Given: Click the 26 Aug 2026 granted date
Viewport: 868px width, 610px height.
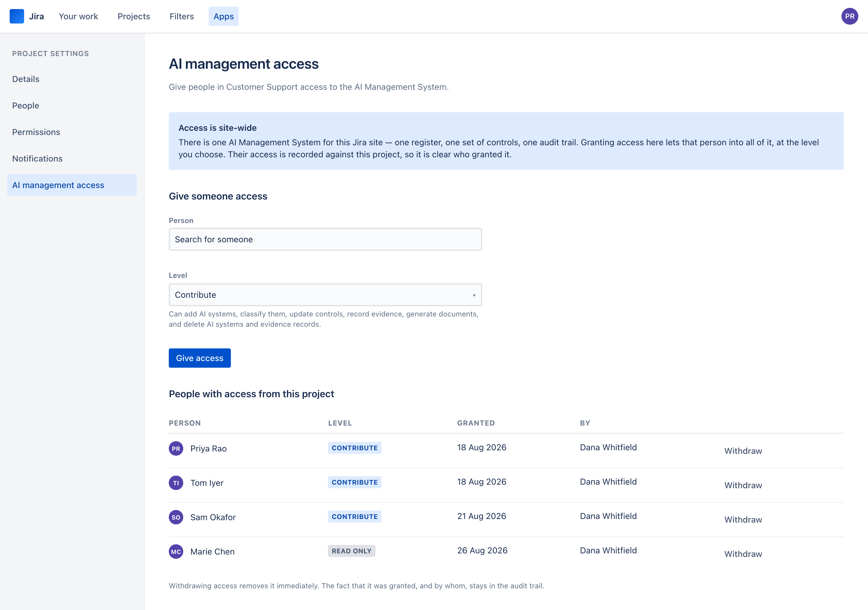Looking at the screenshot, I should click(483, 551).
